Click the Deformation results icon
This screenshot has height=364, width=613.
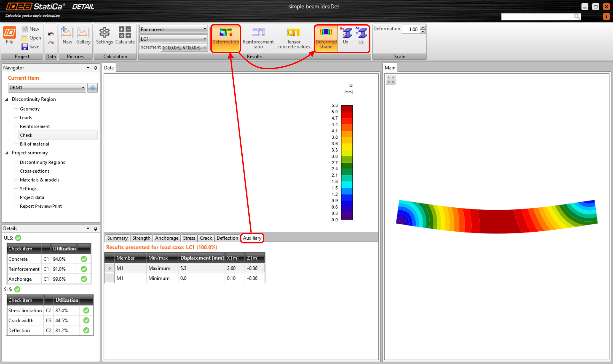(225, 36)
